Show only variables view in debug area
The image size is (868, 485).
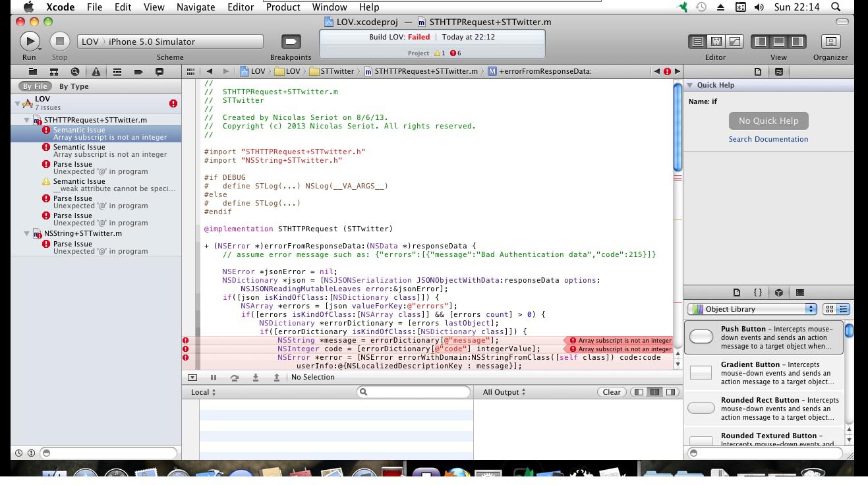point(638,392)
